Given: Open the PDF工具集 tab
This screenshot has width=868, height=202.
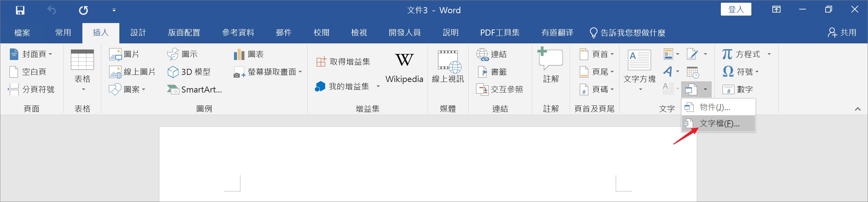Looking at the screenshot, I should (500, 33).
